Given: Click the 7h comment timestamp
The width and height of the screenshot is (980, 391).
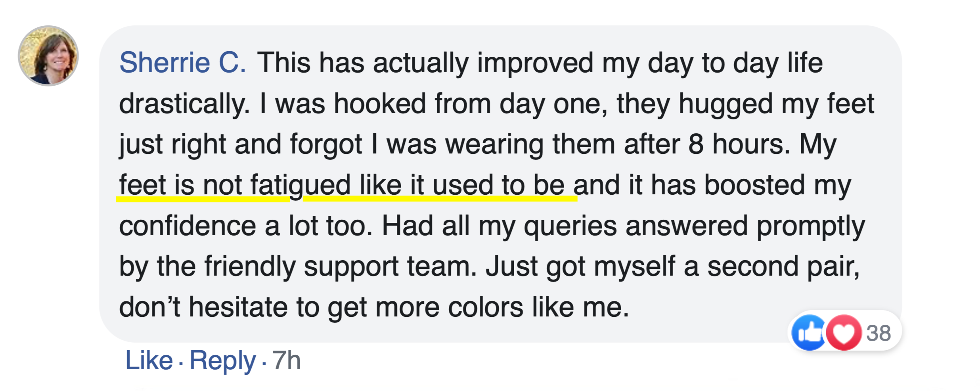Looking at the screenshot, I should coord(286,360).
